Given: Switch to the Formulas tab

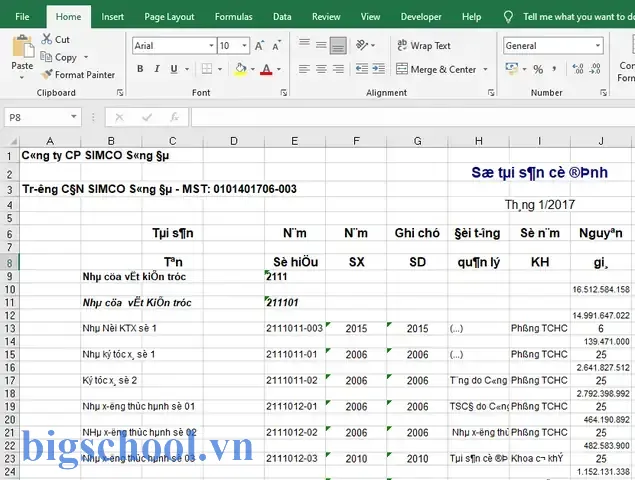Looking at the screenshot, I should (234, 17).
